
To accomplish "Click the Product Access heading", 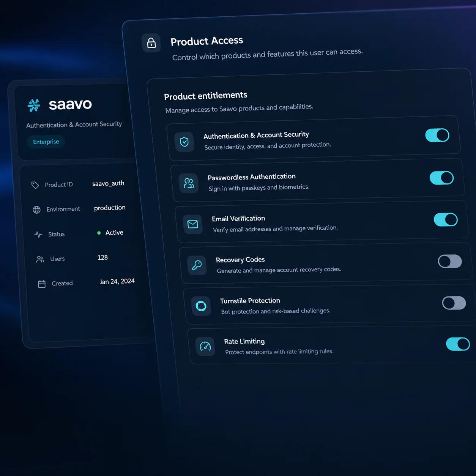I will [206, 41].
